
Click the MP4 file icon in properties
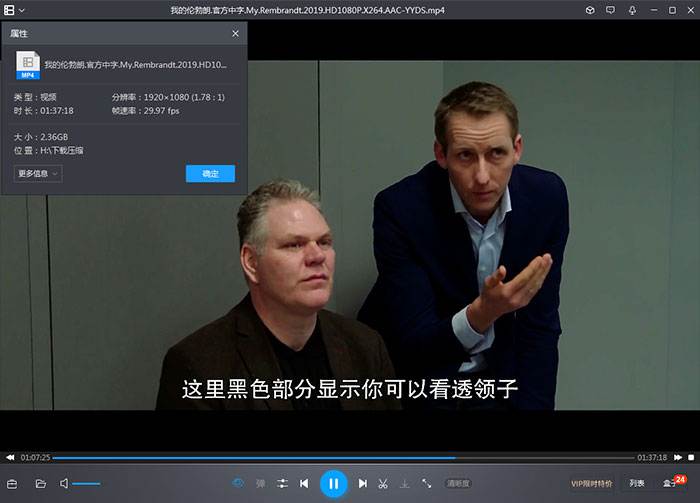(x=28, y=65)
